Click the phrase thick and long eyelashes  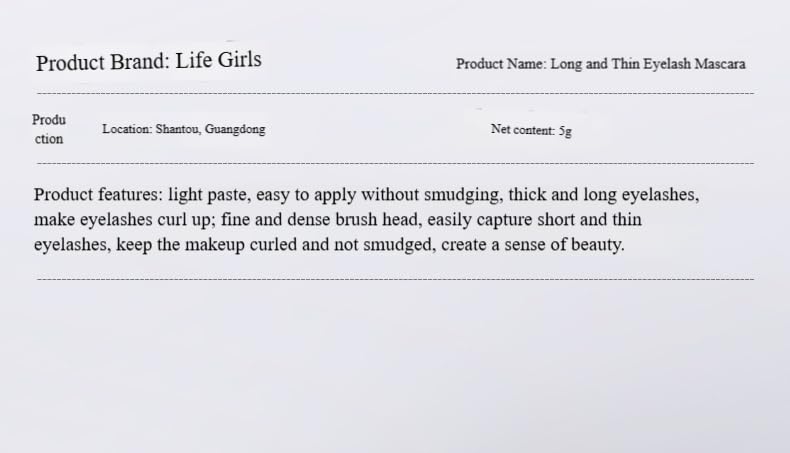(604, 195)
